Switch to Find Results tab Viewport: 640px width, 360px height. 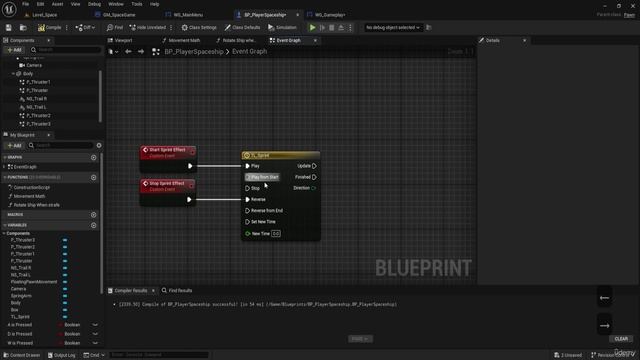[x=177, y=291]
